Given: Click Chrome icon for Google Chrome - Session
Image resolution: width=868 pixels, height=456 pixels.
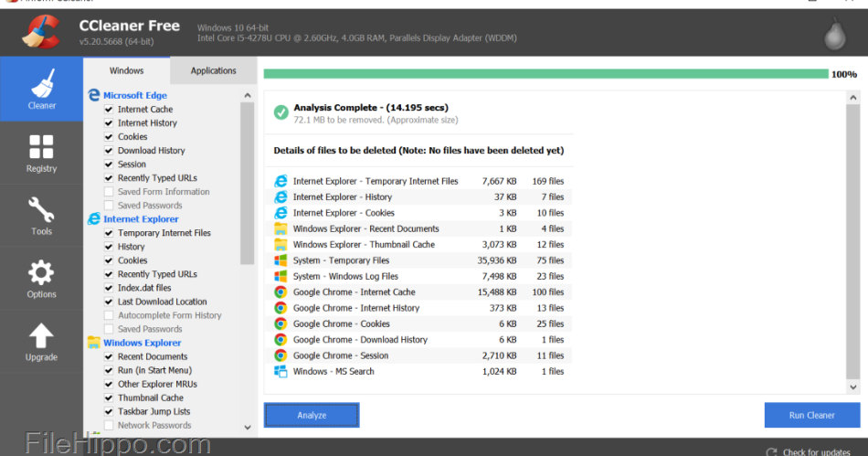Looking at the screenshot, I should pyautogui.click(x=281, y=355).
